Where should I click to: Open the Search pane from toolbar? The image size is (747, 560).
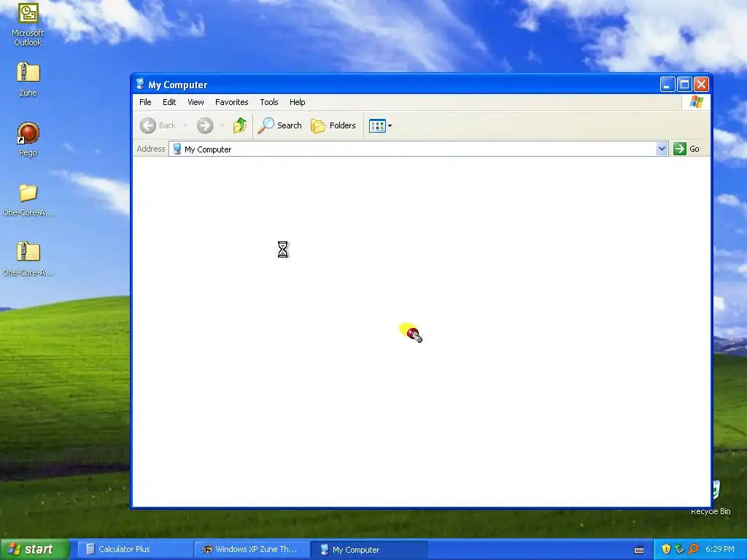coord(279,125)
